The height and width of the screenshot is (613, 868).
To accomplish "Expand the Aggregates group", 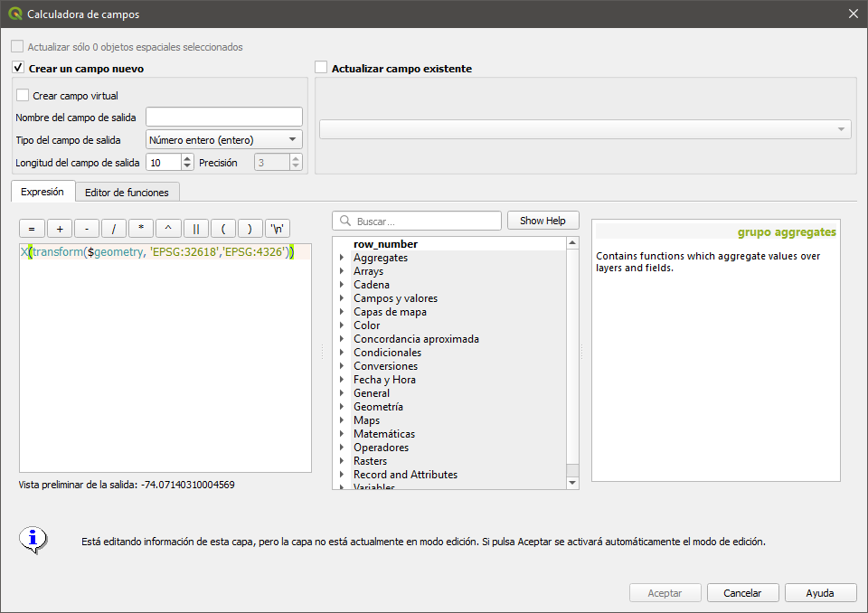I will [x=342, y=258].
